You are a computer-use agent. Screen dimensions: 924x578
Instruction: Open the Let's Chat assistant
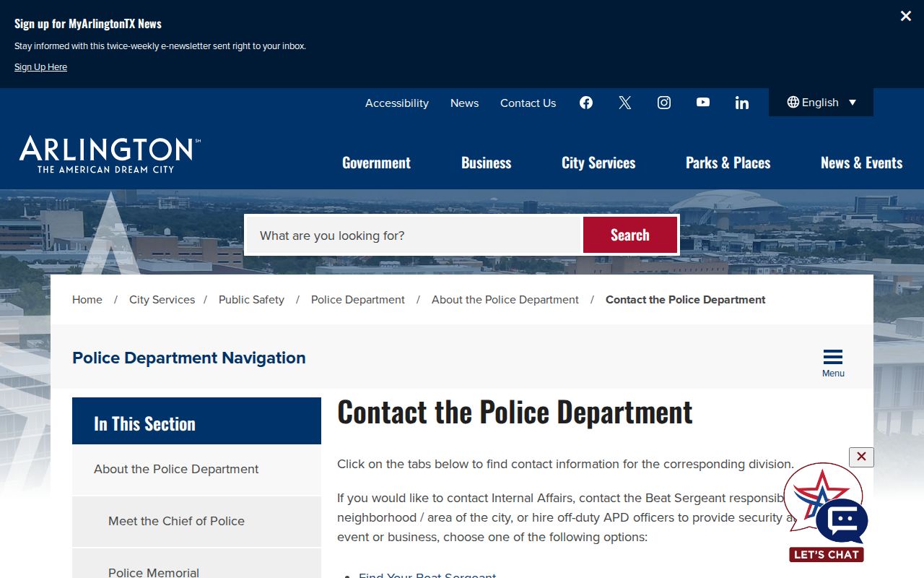827,513
